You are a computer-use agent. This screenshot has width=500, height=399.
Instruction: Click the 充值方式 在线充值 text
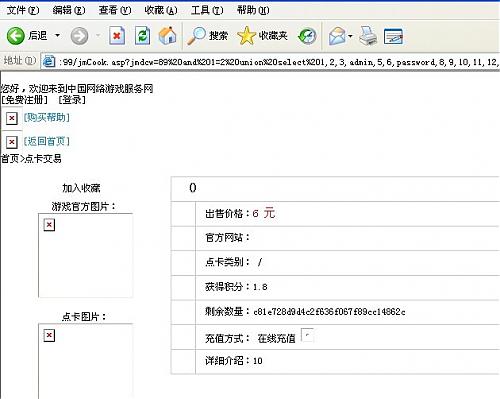pyautogui.click(x=250, y=339)
